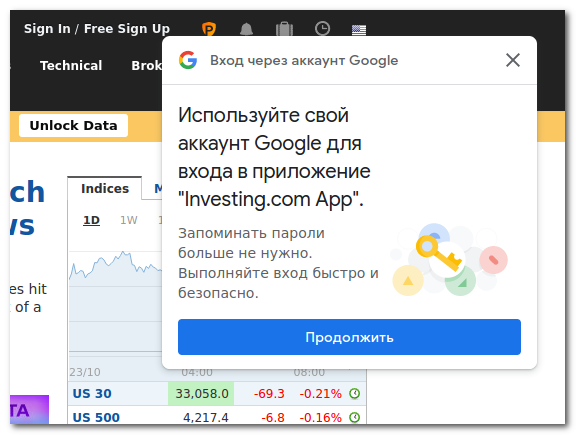
Task: Open the notifications bell icon
Action: click(246, 29)
